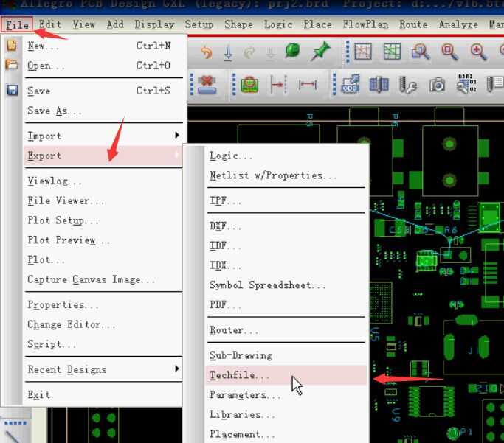Viewport: 504px width, 443px height.
Task: Choose Capture Canvas Image... entry
Action: pos(104,279)
